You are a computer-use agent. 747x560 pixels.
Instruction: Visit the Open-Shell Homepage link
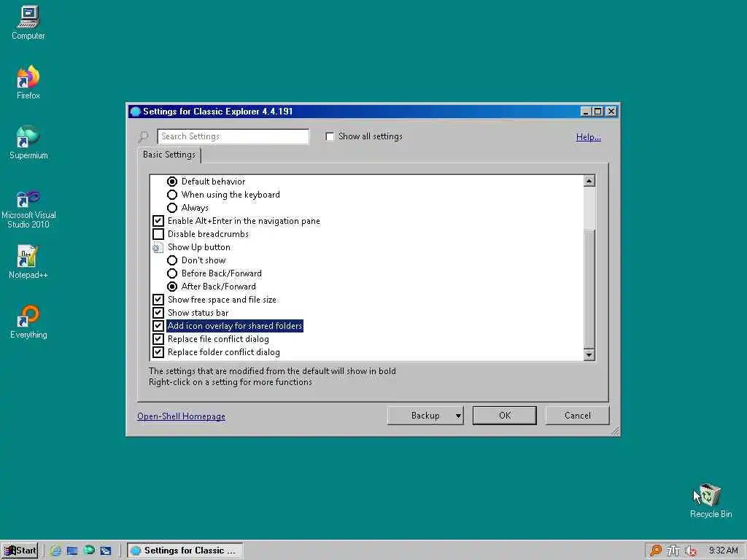tap(181, 416)
